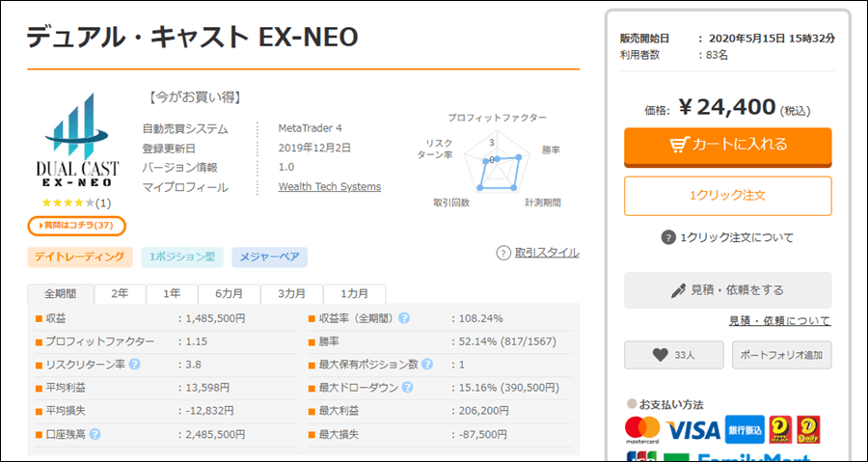
Task: Click the プロフィットファクター value 1.15
Action: click(x=197, y=341)
